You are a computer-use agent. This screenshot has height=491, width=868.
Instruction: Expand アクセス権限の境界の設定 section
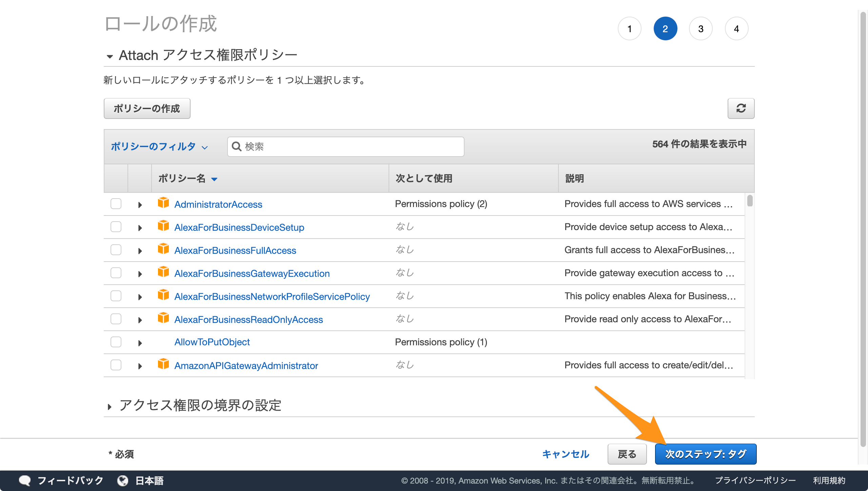(110, 407)
